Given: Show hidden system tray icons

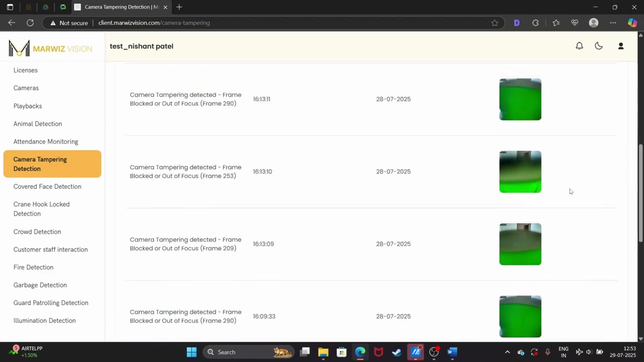Looking at the screenshot, I should pos(507,352).
